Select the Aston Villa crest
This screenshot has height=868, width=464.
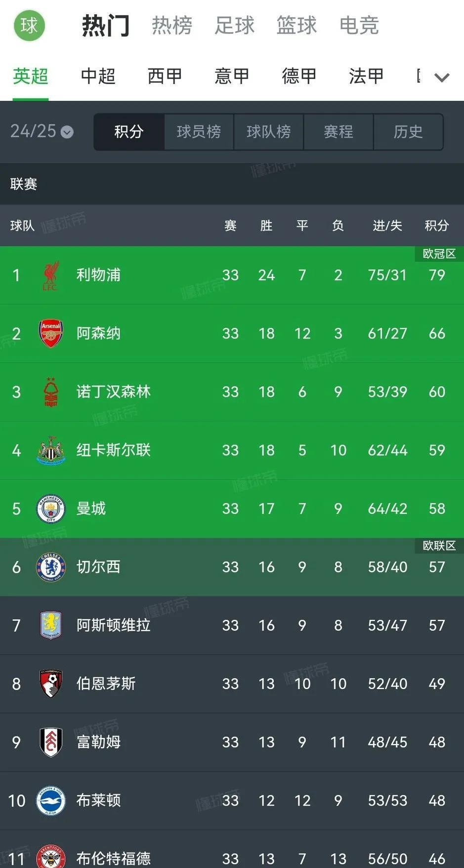point(51,625)
